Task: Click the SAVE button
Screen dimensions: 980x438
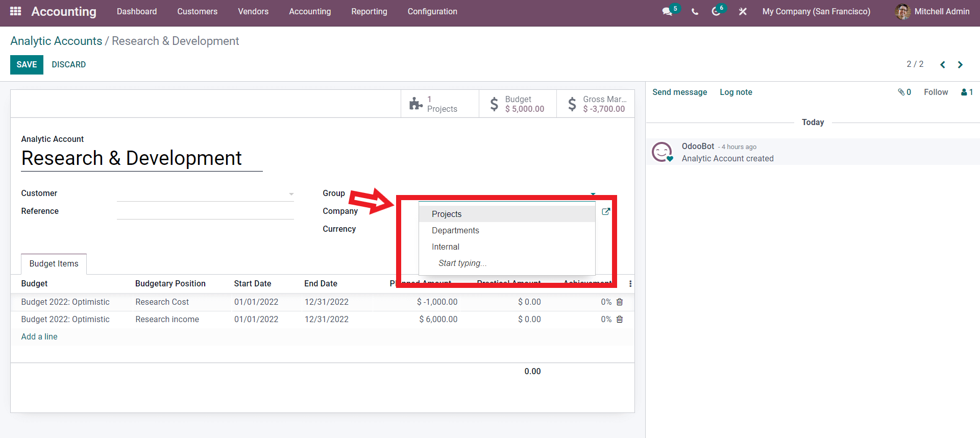Action: (x=27, y=64)
